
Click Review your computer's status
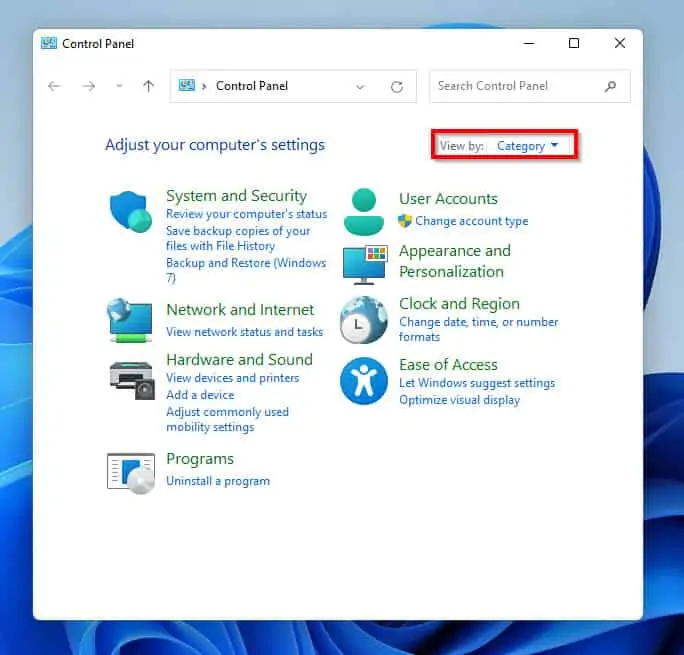pos(246,214)
